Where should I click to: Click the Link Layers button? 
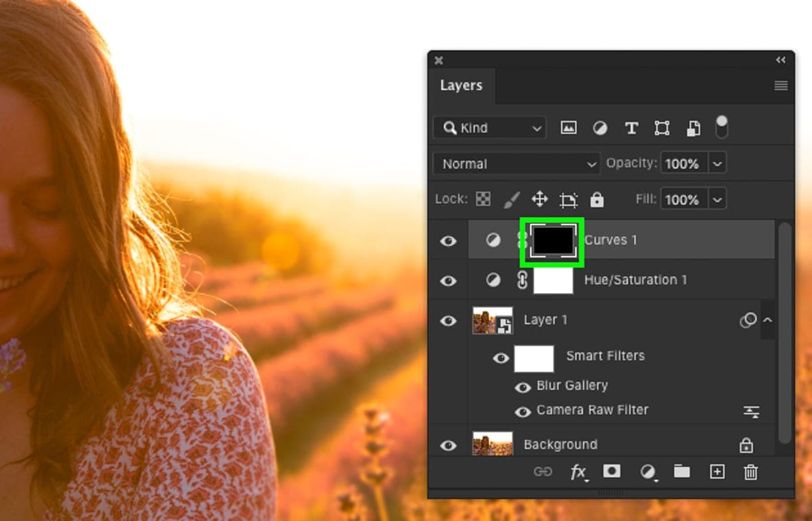click(x=543, y=472)
